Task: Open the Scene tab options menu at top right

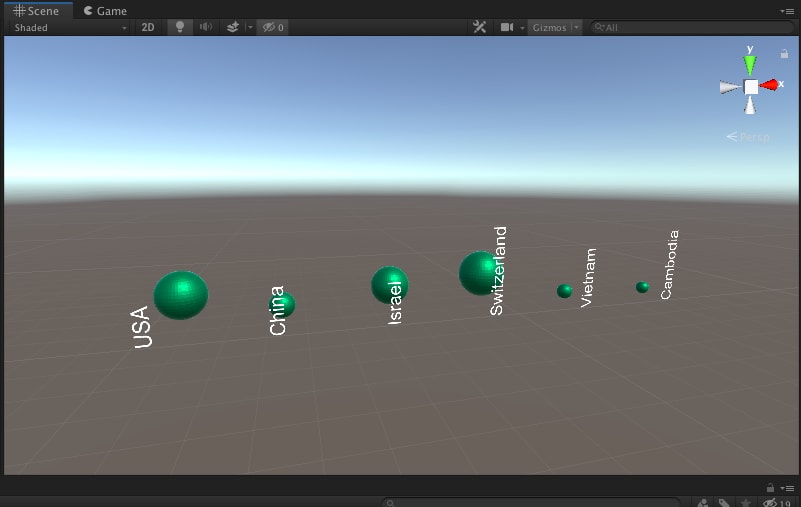Action: click(787, 11)
